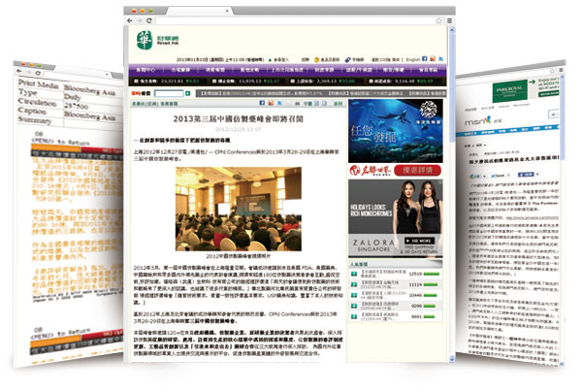Click the green plus button beside quote box
Viewport: 582px width, 392px height.
click(188, 93)
